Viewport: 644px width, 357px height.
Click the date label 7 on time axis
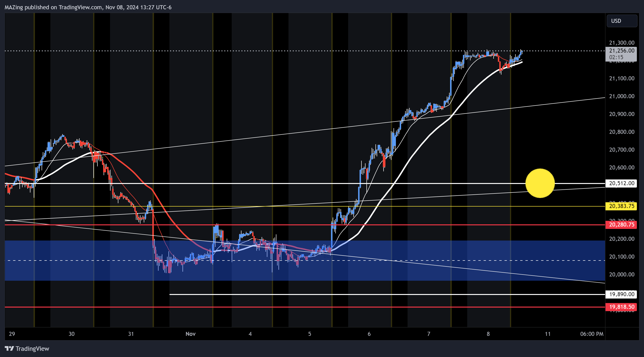pos(428,334)
